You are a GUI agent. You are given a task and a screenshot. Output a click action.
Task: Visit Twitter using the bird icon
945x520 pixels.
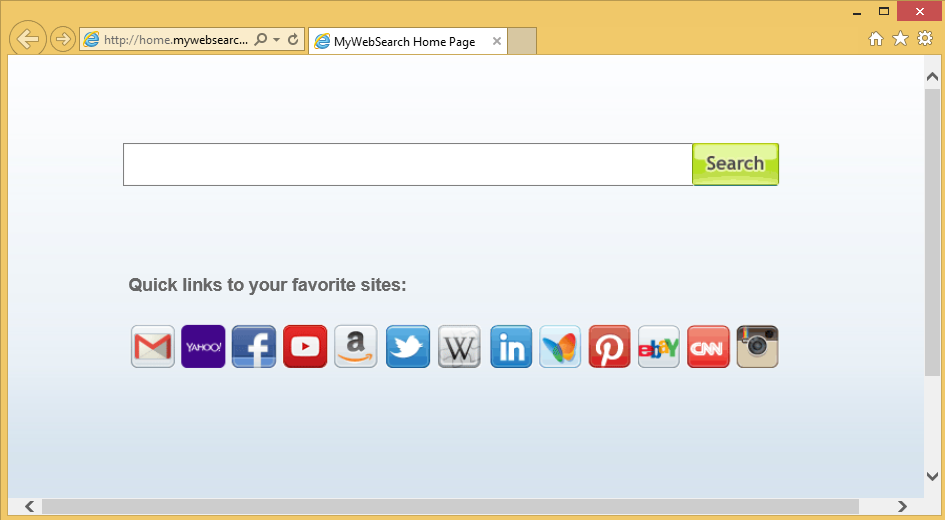pos(408,347)
